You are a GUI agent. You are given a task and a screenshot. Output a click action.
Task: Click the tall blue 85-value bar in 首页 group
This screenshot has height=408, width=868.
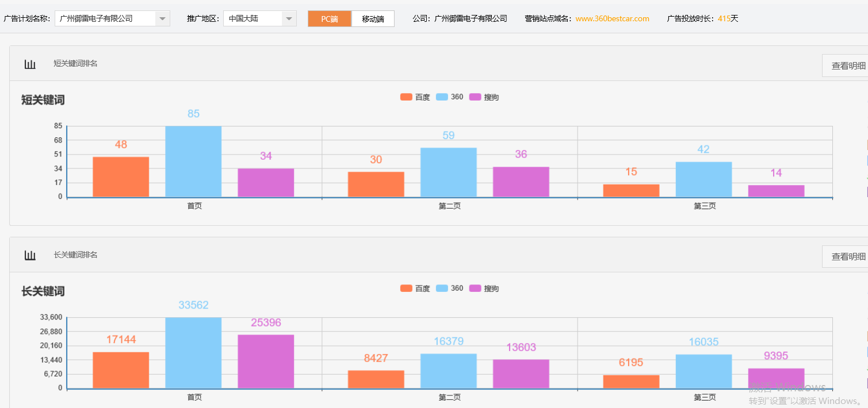pyautogui.click(x=193, y=161)
